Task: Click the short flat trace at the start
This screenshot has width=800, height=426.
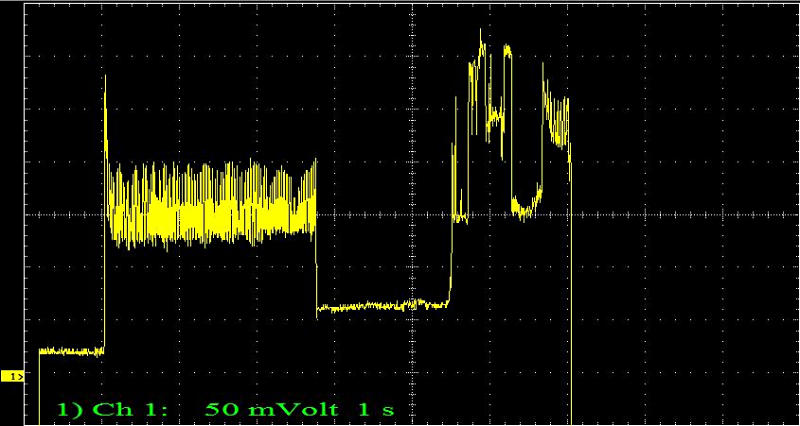Action: tap(70, 351)
